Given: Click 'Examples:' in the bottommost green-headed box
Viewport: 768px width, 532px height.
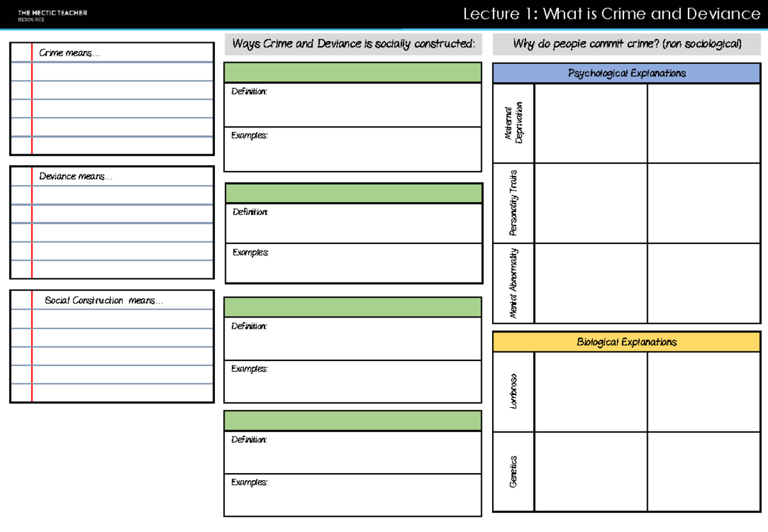Looking at the screenshot, I should (x=249, y=483).
